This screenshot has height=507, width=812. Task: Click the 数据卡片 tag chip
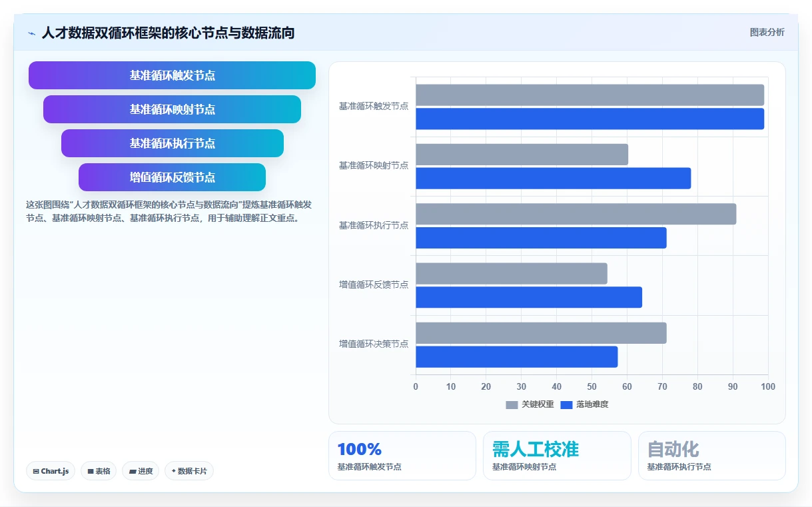coord(189,471)
